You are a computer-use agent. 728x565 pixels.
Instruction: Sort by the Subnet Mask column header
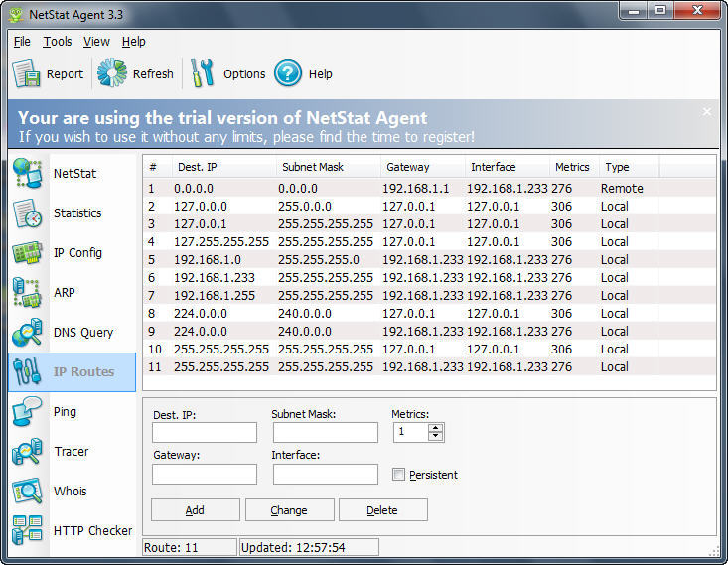pyautogui.click(x=329, y=167)
